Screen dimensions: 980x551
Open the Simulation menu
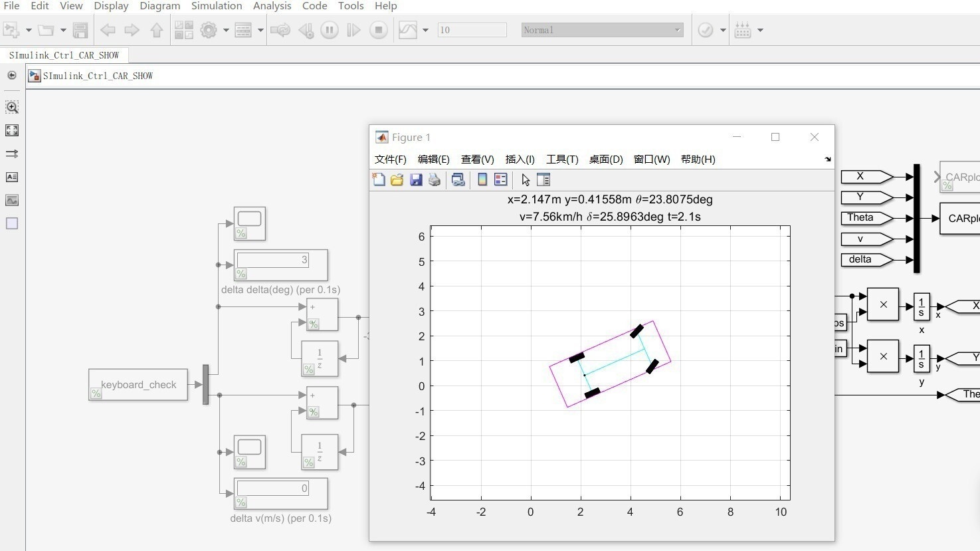(x=217, y=6)
